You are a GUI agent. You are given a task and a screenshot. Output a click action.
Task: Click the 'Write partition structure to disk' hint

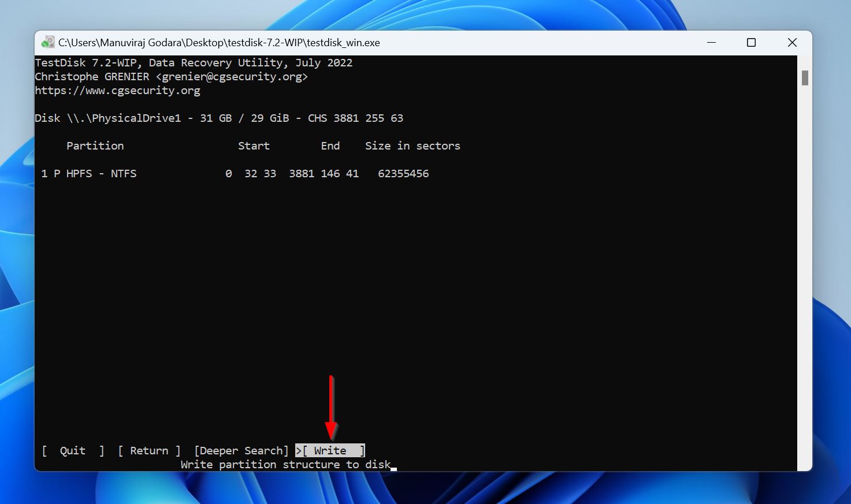(x=285, y=465)
